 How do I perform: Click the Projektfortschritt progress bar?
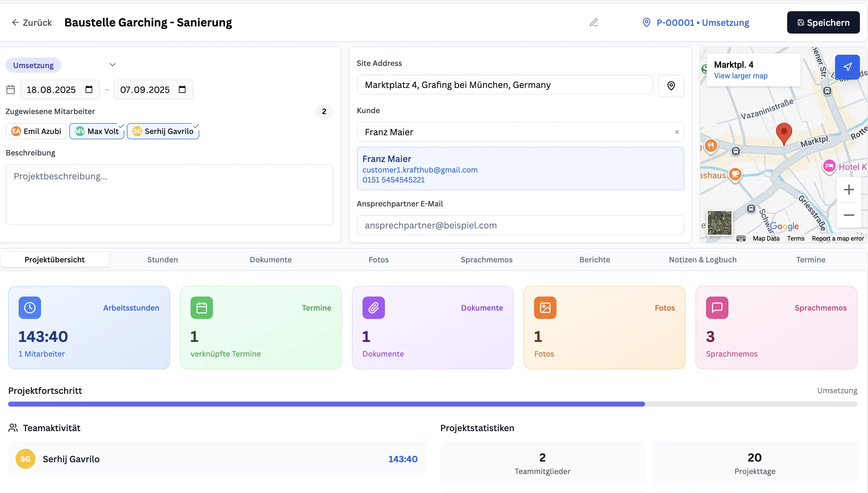coord(433,403)
